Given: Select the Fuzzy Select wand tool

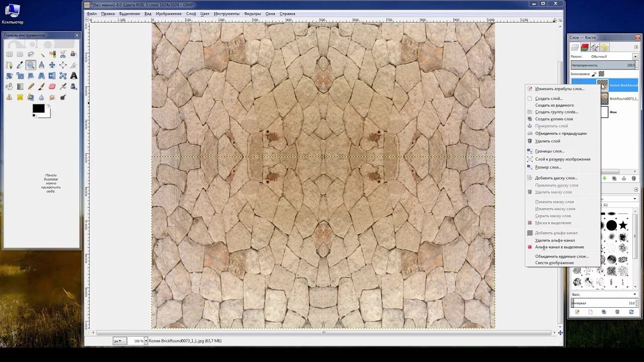Looking at the screenshot, I should click(x=42, y=54).
